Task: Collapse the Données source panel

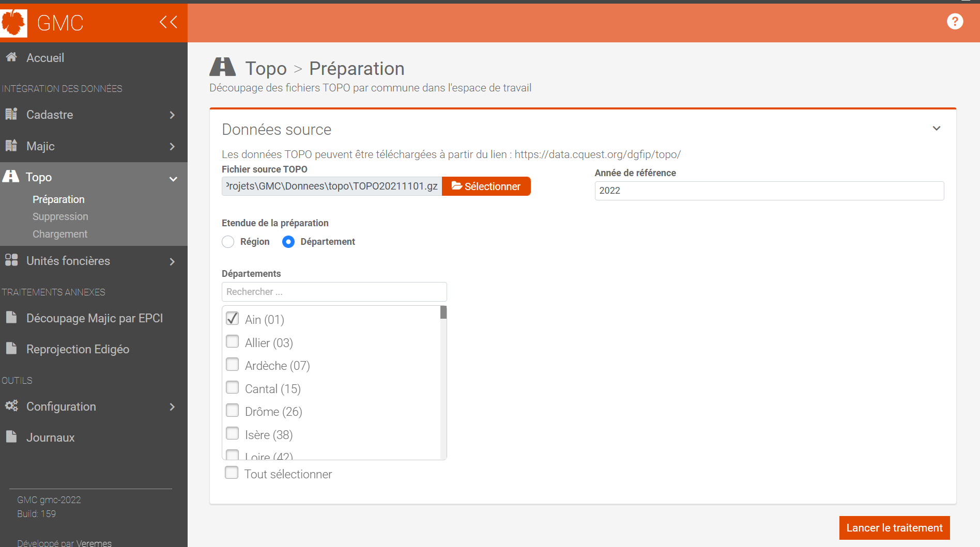Action: click(x=936, y=128)
